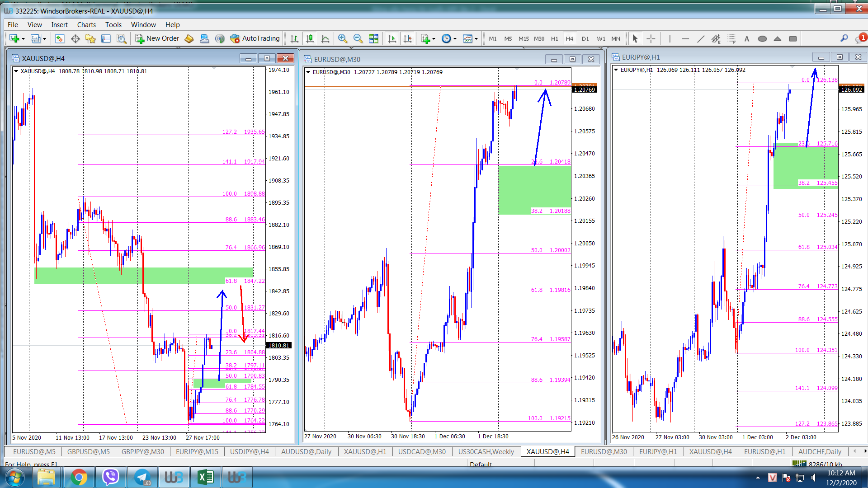The width and height of the screenshot is (868, 488).
Task: Open the EURJPY@,H1 chart title triangle menu
Action: [x=616, y=70]
